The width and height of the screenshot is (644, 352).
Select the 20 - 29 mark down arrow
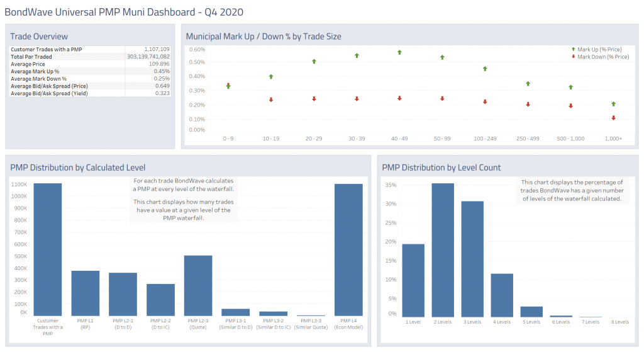(x=314, y=99)
